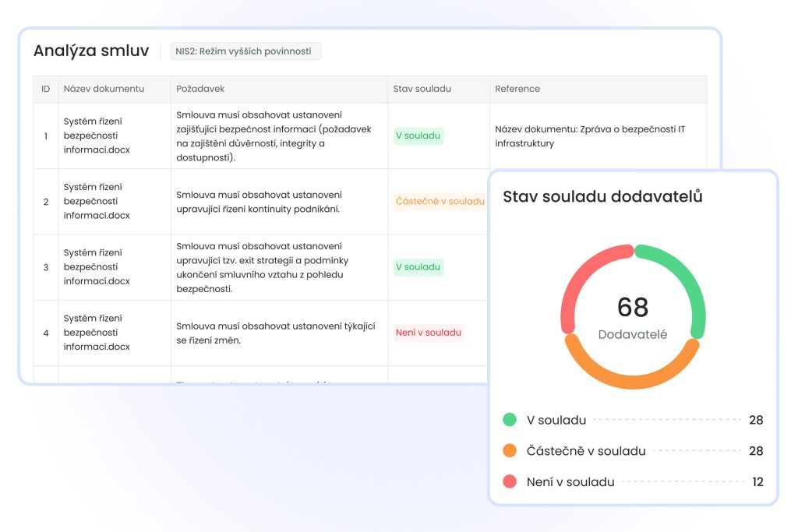Click value 28 beside 'Částečně v souladu' legend

tap(756, 451)
